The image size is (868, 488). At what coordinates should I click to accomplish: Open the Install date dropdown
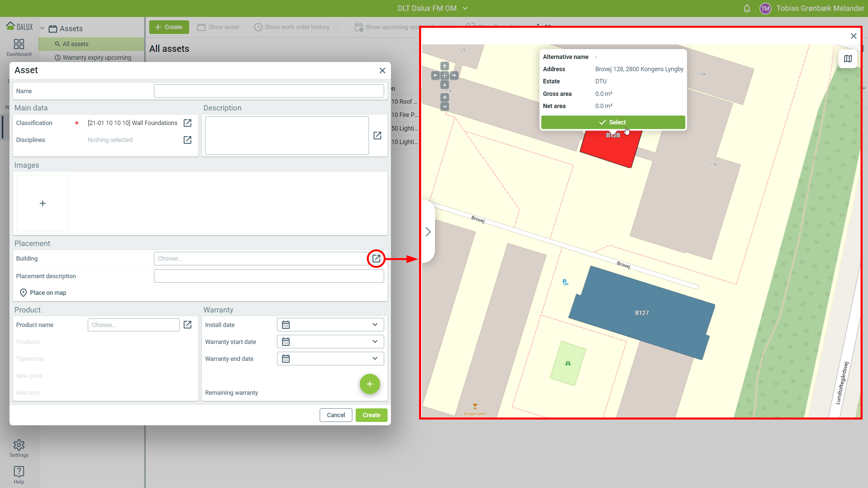coord(375,325)
